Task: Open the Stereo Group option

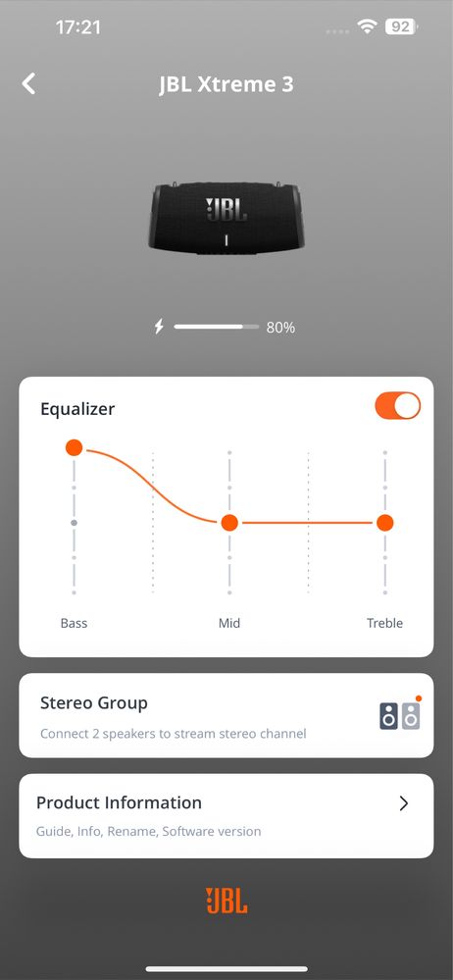Action: [x=226, y=715]
